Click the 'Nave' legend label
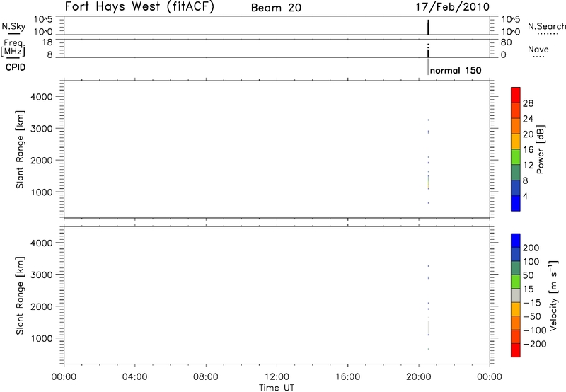 coord(538,49)
